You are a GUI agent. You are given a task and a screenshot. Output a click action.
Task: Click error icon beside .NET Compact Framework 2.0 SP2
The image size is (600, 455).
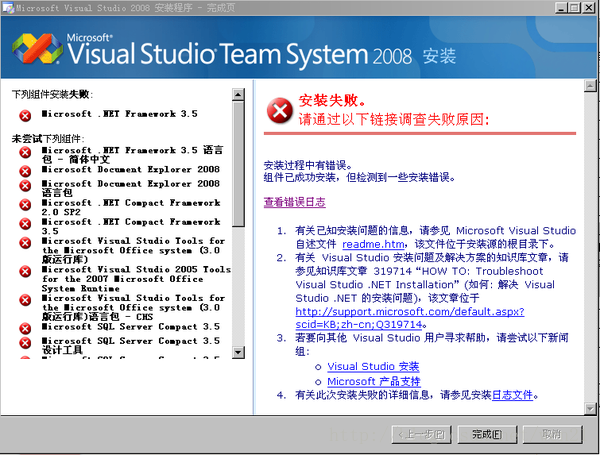pyautogui.click(x=25, y=205)
